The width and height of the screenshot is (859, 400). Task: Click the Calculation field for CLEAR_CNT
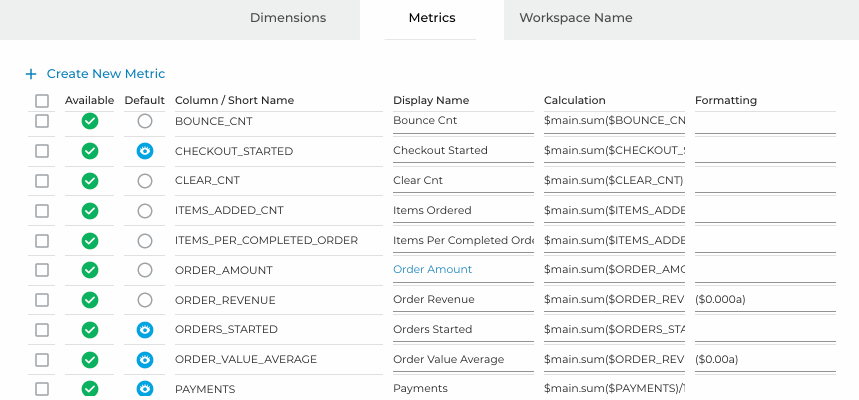[x=614, y=181]
